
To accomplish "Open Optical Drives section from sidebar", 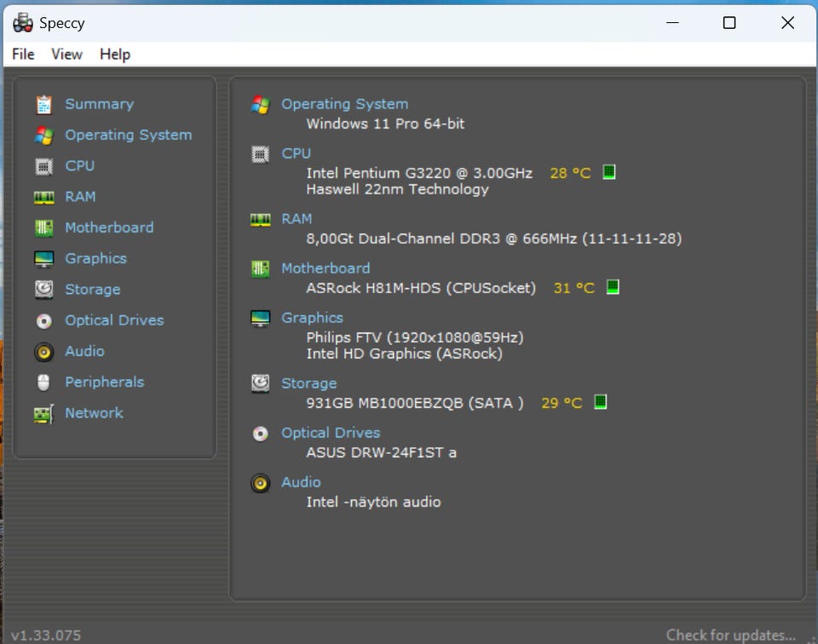I will 114,320.
